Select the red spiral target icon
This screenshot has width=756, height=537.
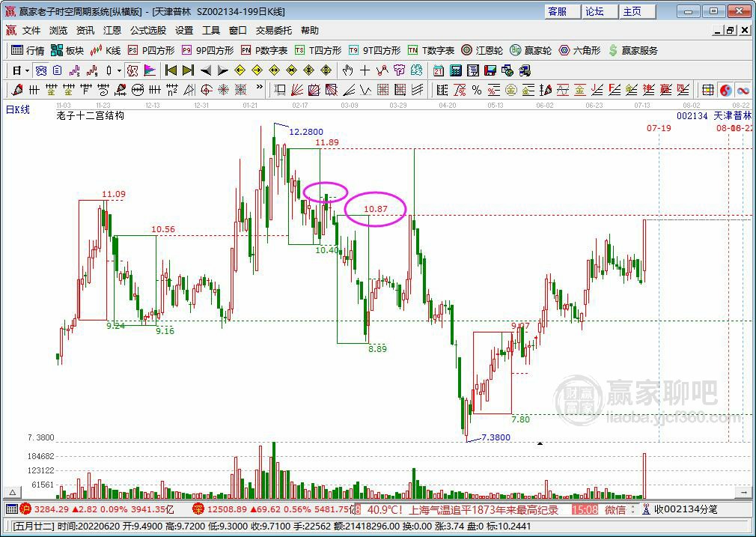[207, 90]
